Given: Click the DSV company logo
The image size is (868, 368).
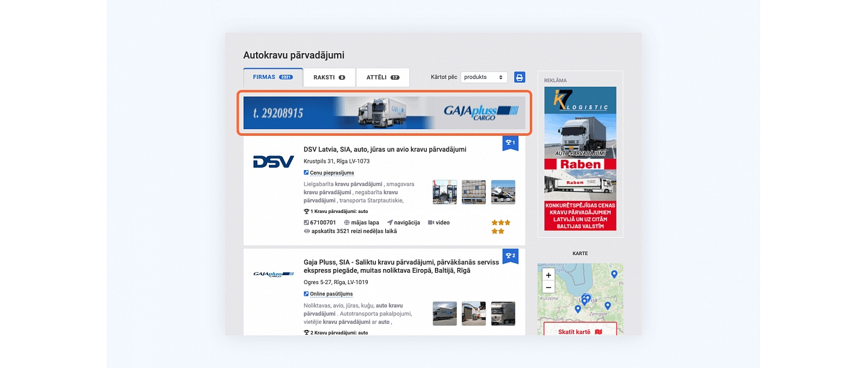Looking at the screenshot, I should 273,162.
